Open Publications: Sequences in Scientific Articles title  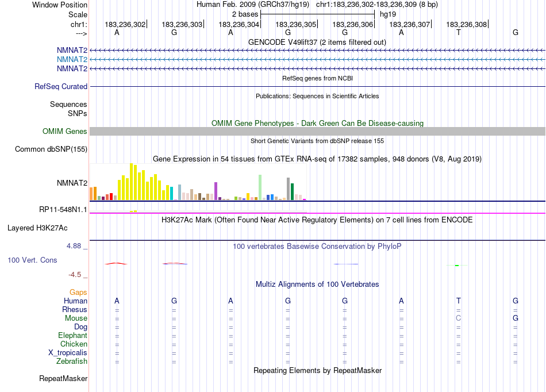[317, 96]
